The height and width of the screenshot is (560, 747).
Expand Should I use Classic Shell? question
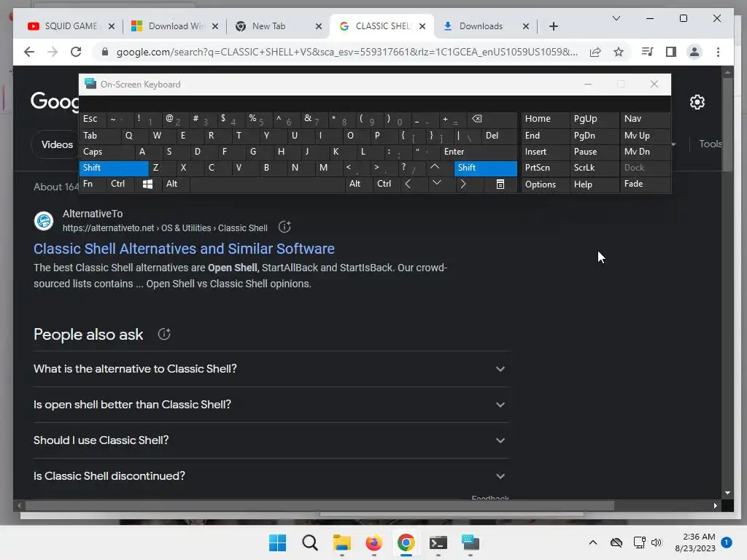[x=271, y=440]
